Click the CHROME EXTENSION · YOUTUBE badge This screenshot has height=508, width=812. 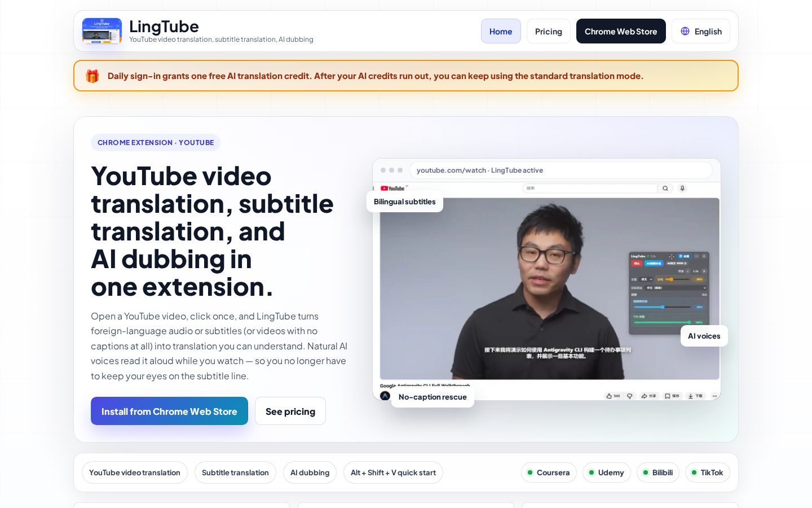156,142
